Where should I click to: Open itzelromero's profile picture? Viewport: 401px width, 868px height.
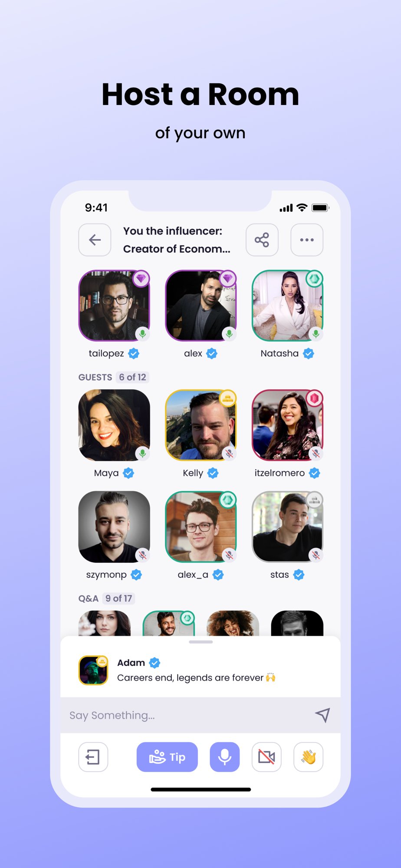point(287,425)
